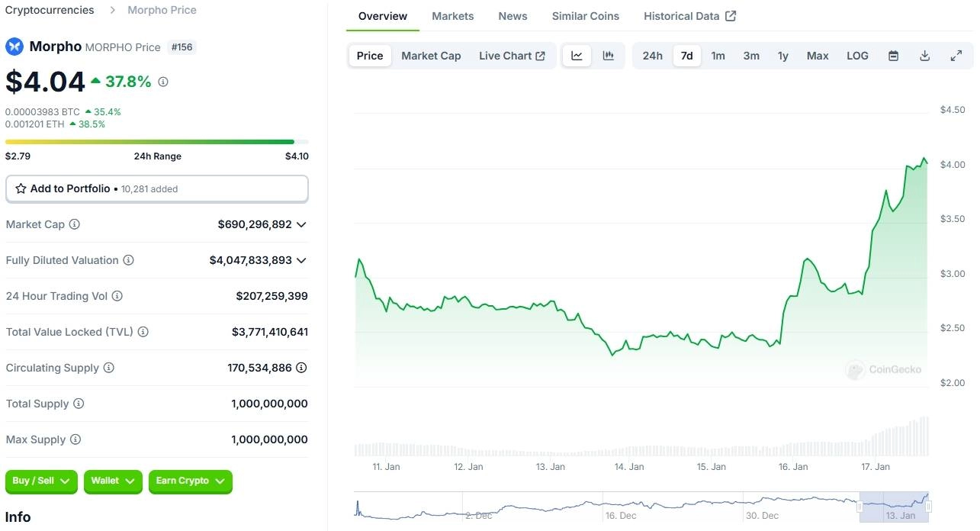Viewport: 980px width, 531px height.
Task: Switch the chart to Market Cap
Action: point(431,56)
